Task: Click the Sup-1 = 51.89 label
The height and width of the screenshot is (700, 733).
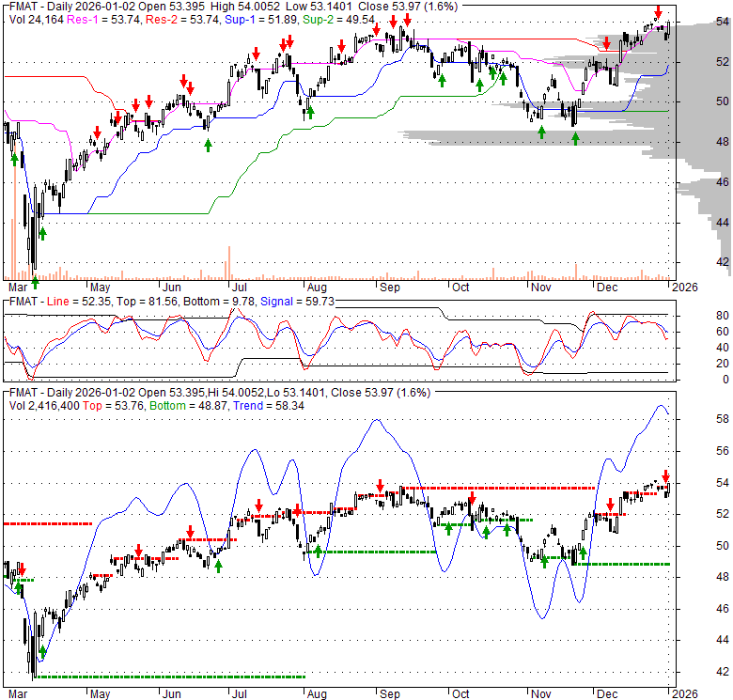Action: (x=261, y=20)
